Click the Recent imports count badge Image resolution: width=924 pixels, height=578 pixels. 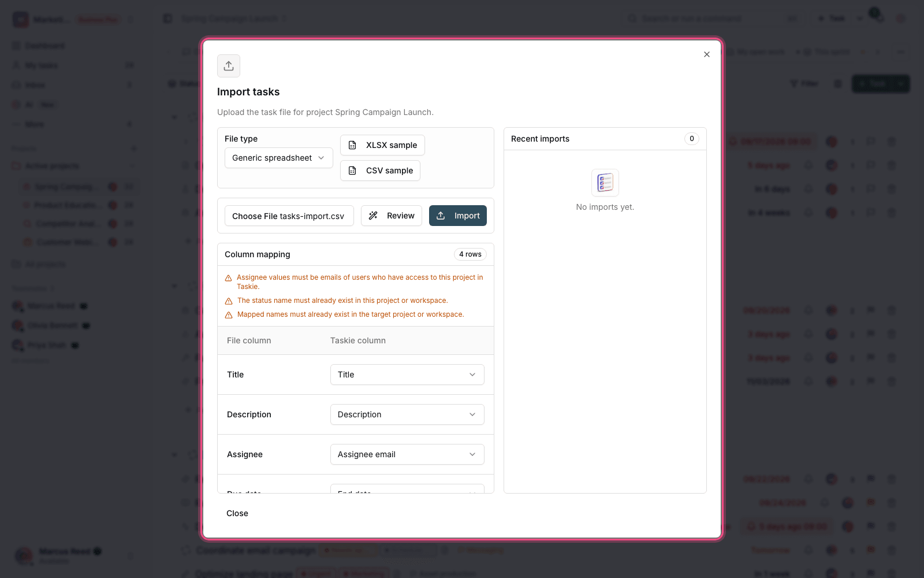click(x=692, y=139)
